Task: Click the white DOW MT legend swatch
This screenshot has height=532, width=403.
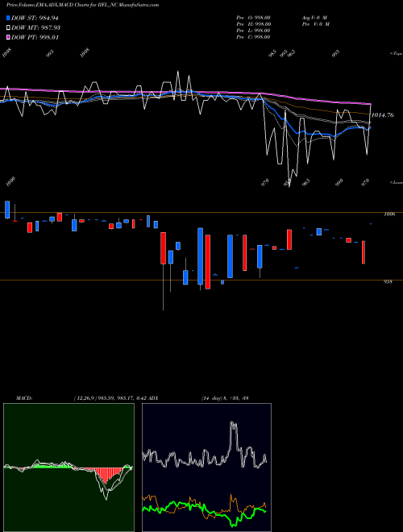Action: point(8,27)
